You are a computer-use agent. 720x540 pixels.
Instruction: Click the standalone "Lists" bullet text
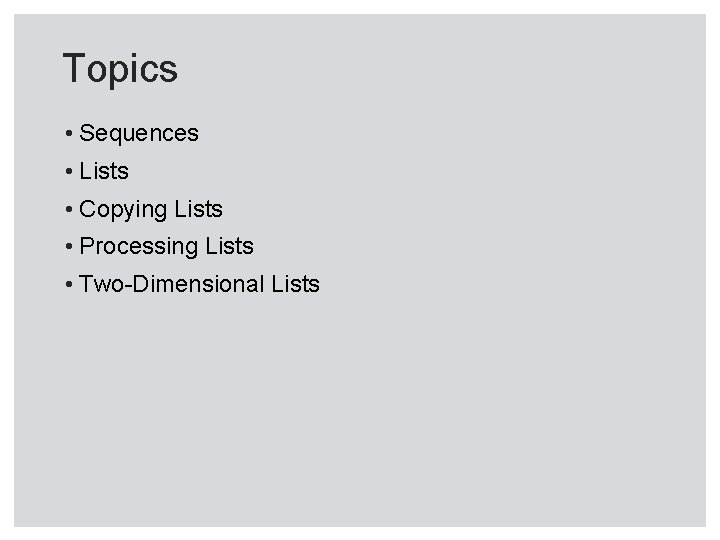point(104,171)
